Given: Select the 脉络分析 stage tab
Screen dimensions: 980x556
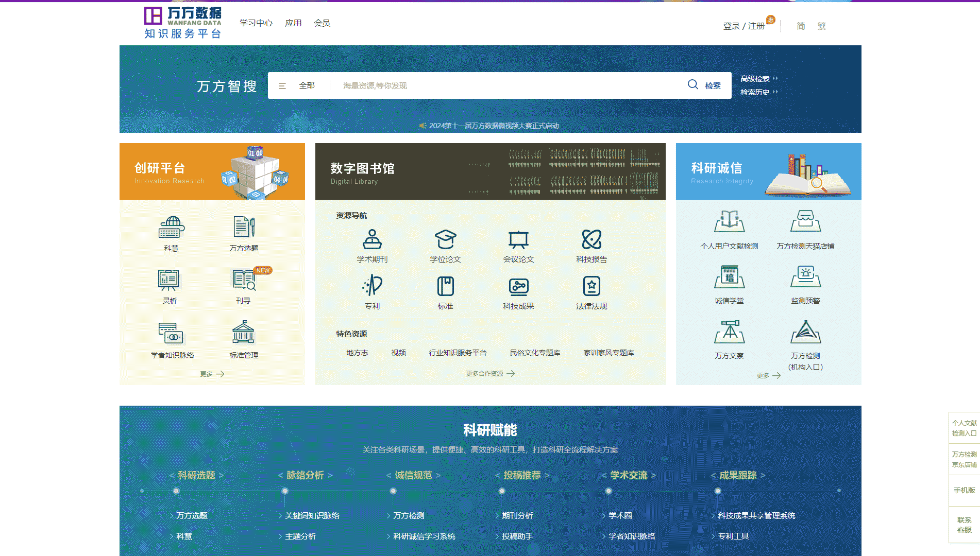Looking at the screenshot, I should pyautogui.click(x=305, y=475).
